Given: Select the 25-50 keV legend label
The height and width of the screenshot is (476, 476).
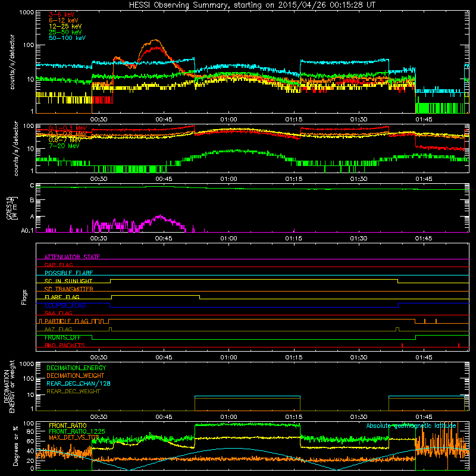Looking at the screenshot, I should (x=65, y=32).
